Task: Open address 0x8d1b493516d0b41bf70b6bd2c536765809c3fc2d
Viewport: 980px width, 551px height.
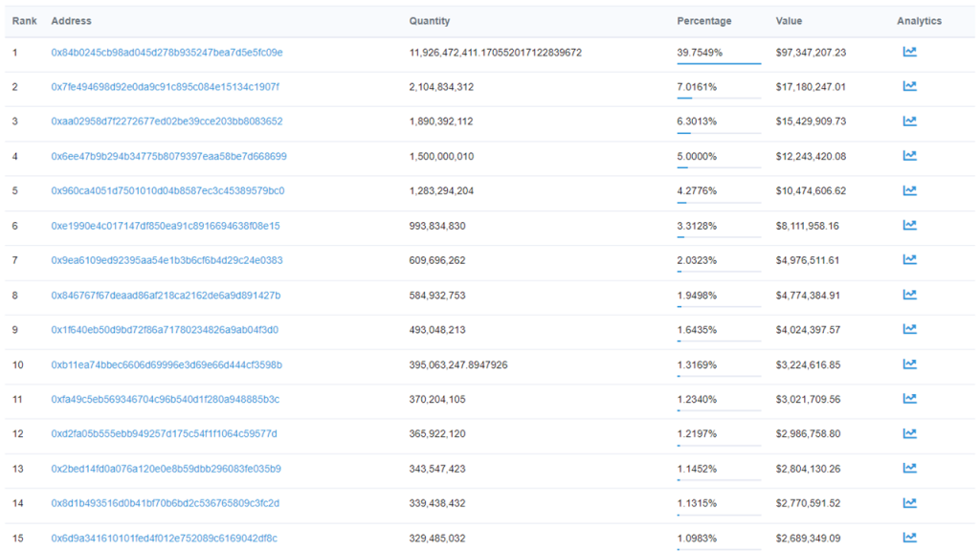Action: pos(165,503)
